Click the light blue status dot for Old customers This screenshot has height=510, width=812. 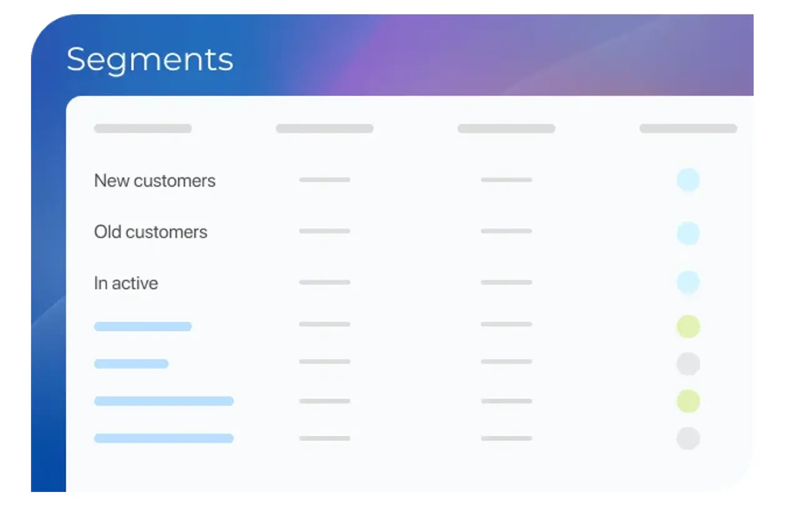point(688,233)
